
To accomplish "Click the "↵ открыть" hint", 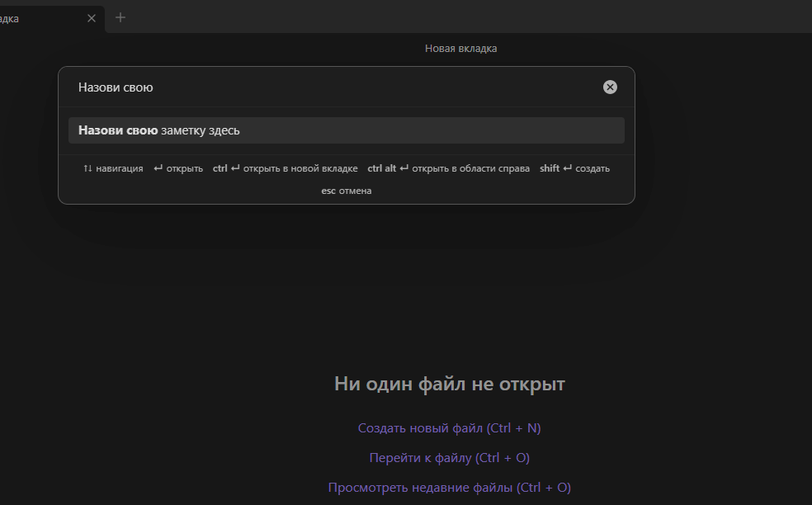I will (178, 168).
